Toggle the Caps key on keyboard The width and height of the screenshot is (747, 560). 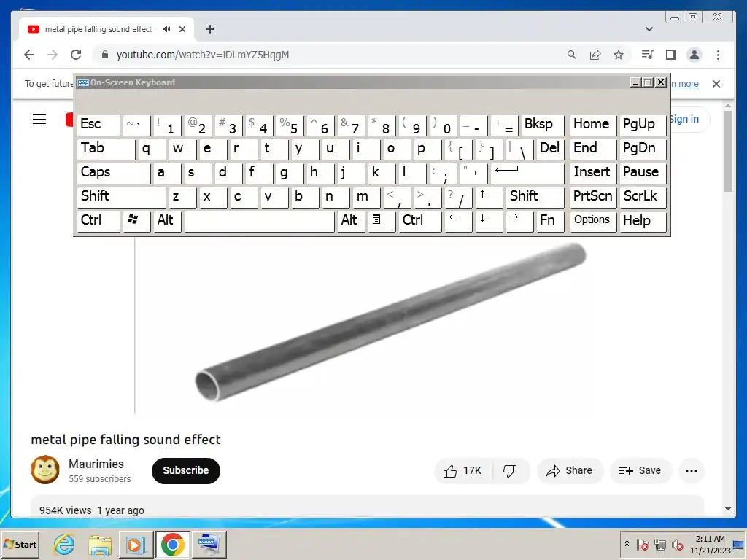tap(114, 173)
